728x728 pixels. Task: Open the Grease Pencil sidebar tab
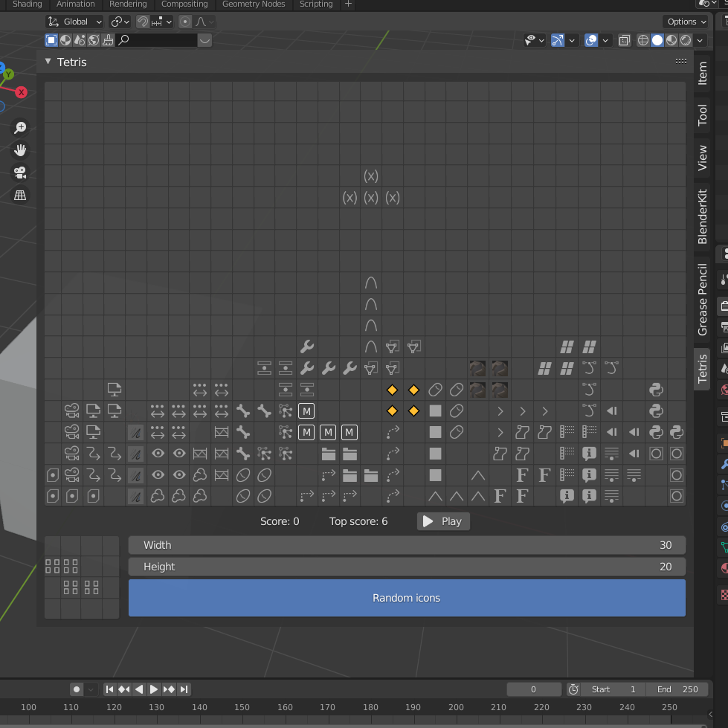coord(703,300)
